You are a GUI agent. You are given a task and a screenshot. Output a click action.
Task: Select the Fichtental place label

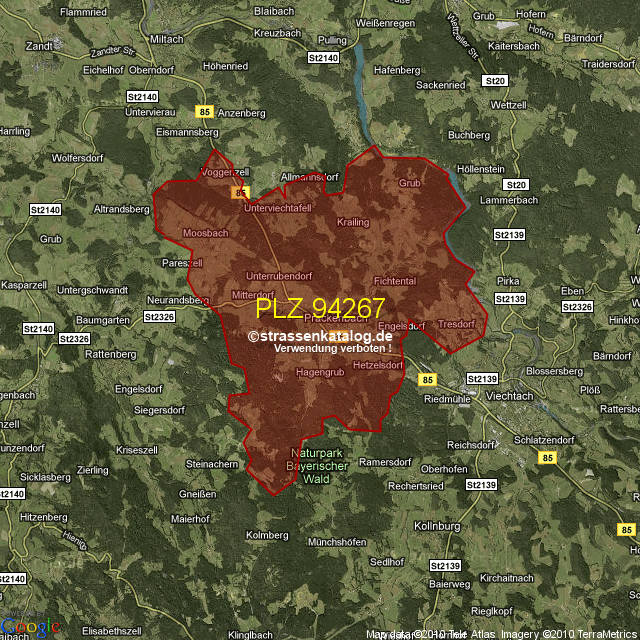click(x=394, y=282)
